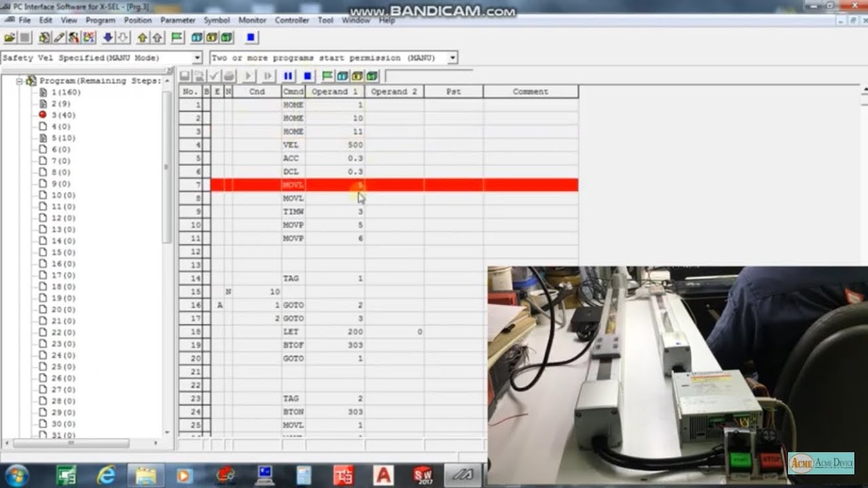Click the hammer tools icon in main toolbar
This screenshot has width=868, height=488.
pos(74,38)
